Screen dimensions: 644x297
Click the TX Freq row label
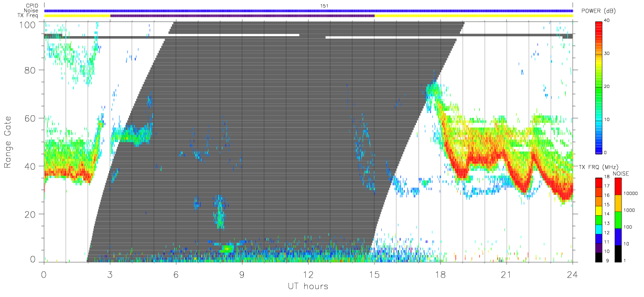pyautogui.click(x=28, y=16)
